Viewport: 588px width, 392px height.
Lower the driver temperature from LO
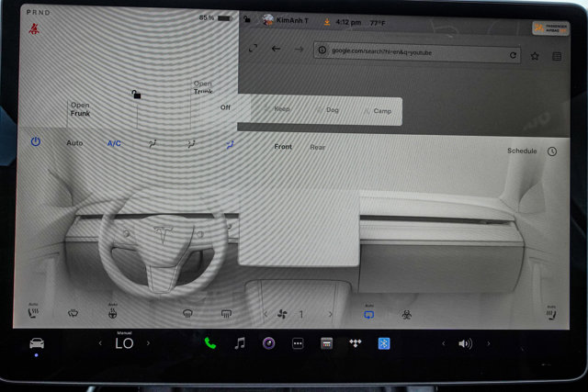100,343
